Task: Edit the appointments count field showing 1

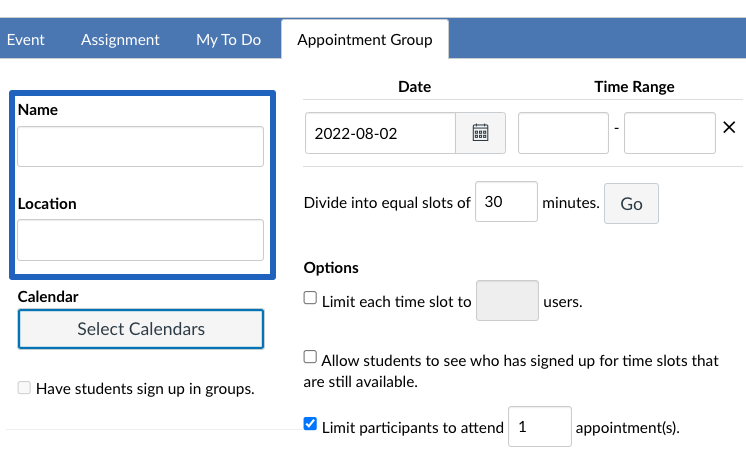Action: (540, 426)
